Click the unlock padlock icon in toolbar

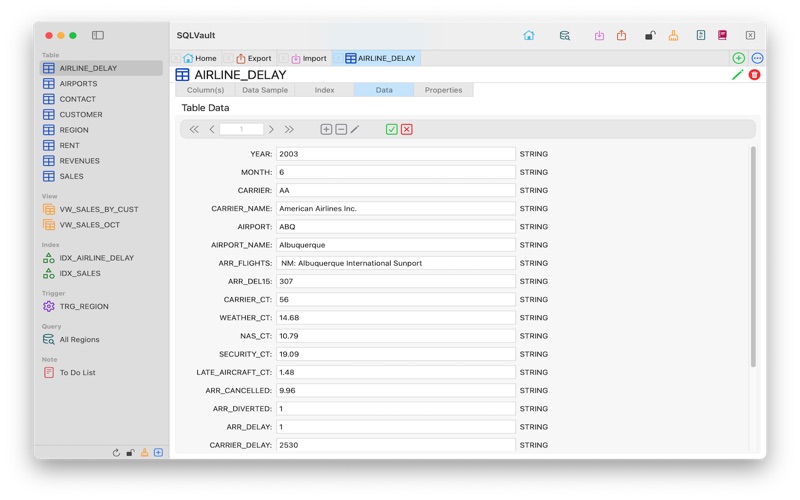[649, 35]
